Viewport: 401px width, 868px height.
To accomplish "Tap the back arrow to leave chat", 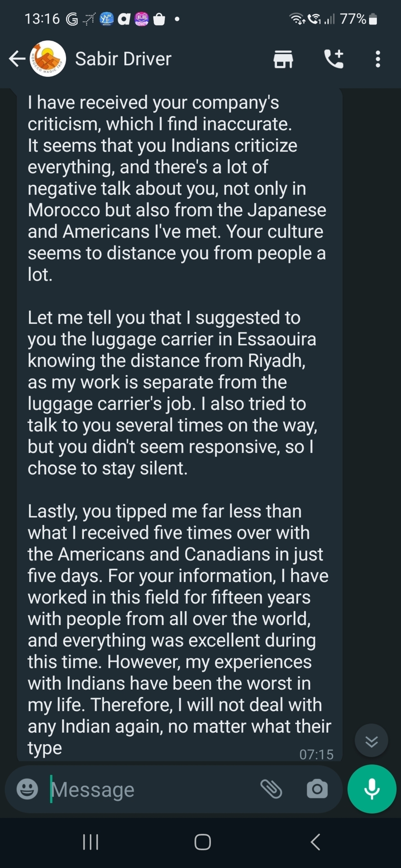I will click(17, 59).
